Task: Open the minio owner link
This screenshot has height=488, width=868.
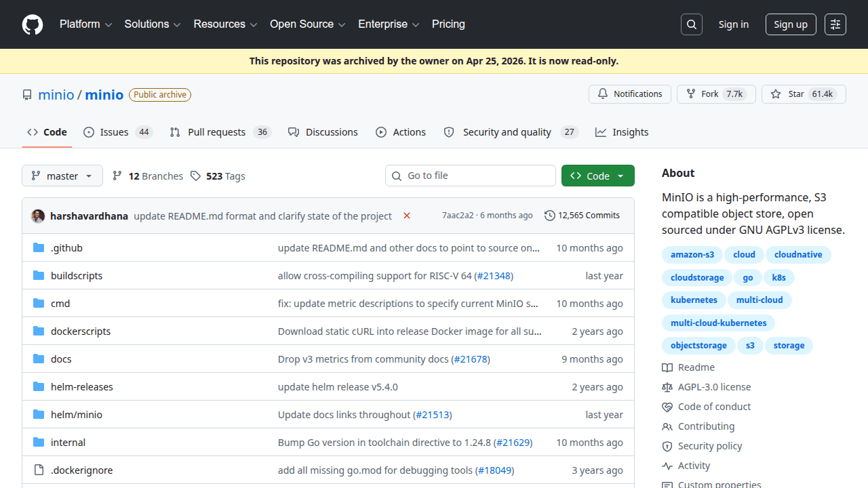Action: pos(56,95)
